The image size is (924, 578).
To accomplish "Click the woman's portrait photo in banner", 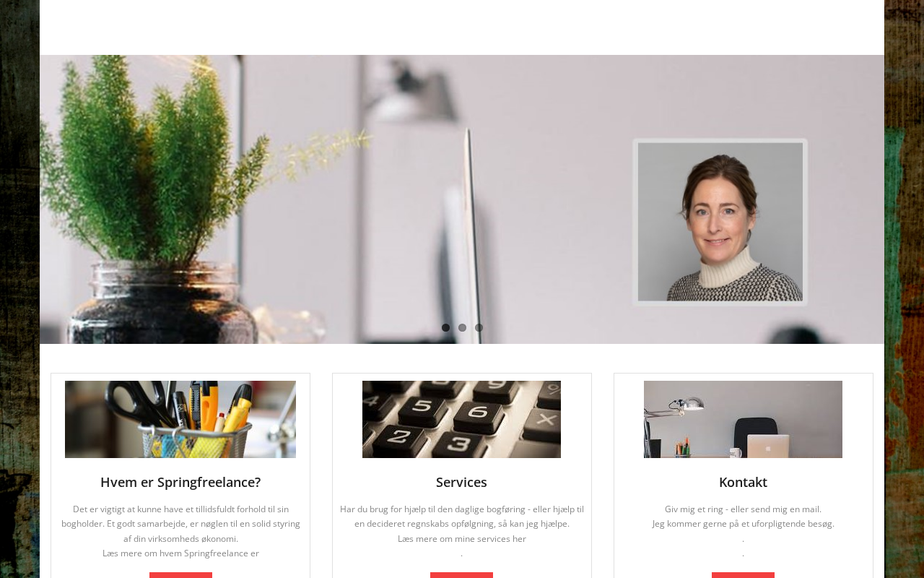I will point(720,222).
